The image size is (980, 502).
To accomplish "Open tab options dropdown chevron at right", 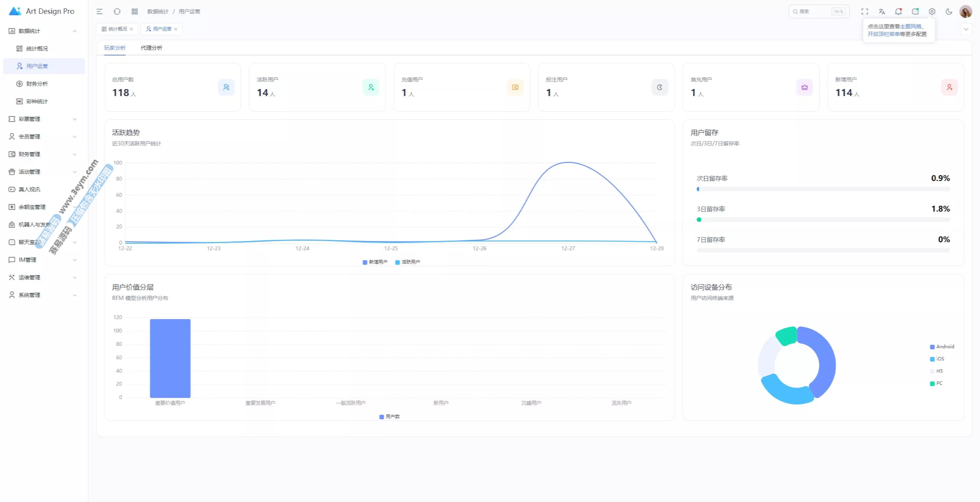I will (966, 29).
